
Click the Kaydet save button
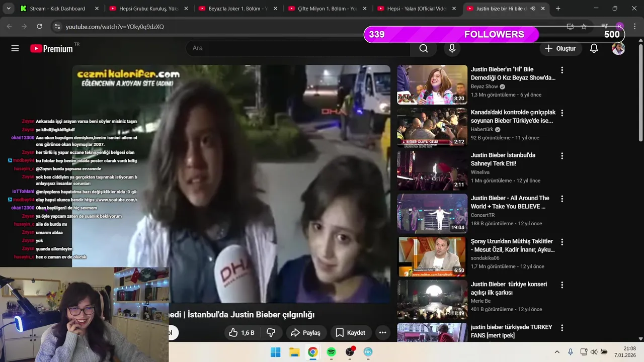pyautogui.click(x=351, y=333)
